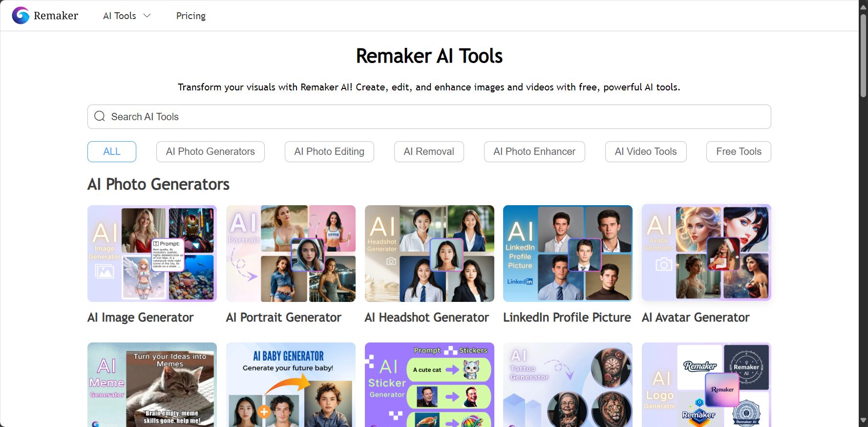Viewport: 868px width, 427px height.
Task: Focus the Search AI Tools field
Action: tap(429, 117)
